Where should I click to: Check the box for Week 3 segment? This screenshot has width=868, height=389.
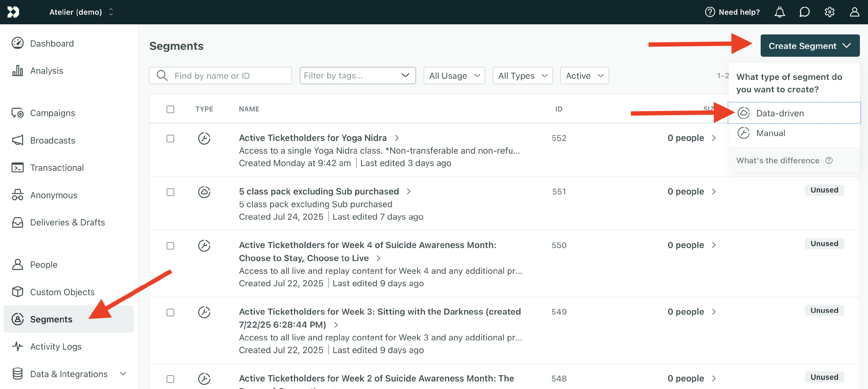point(170,313)
